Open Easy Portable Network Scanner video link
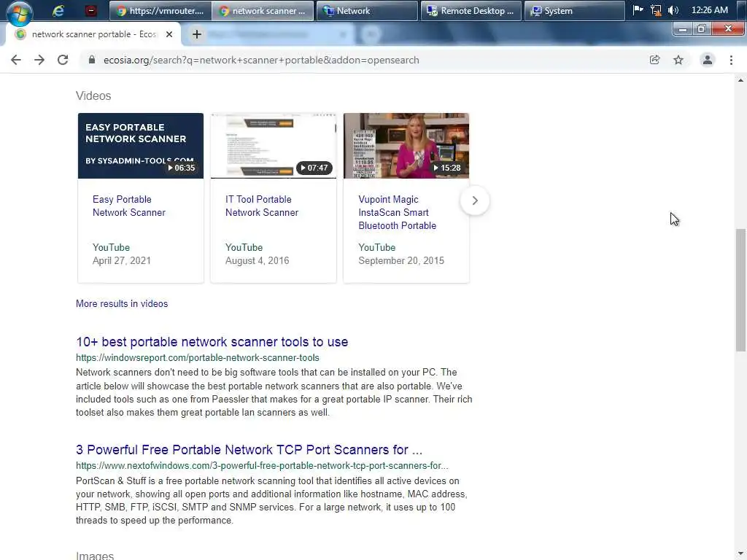The image size is (747, 560). coord(128,206)
